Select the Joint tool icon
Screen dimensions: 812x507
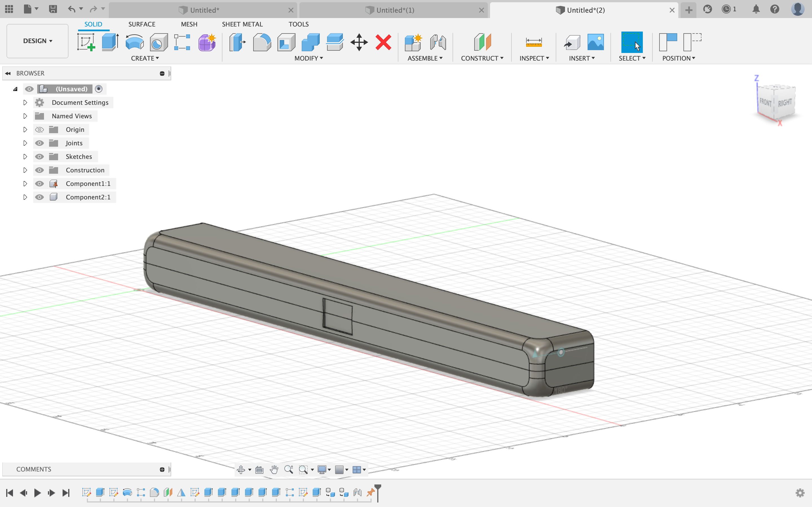(438, 42)
